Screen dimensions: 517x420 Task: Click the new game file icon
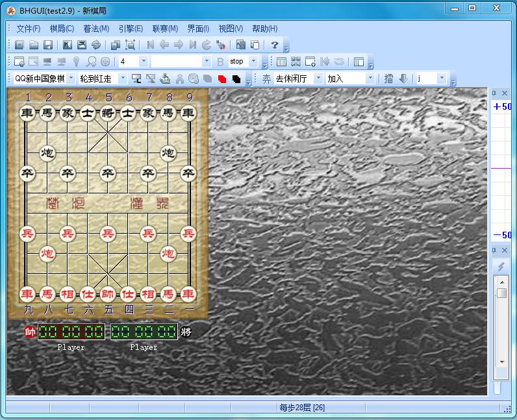tap(19, 45)
